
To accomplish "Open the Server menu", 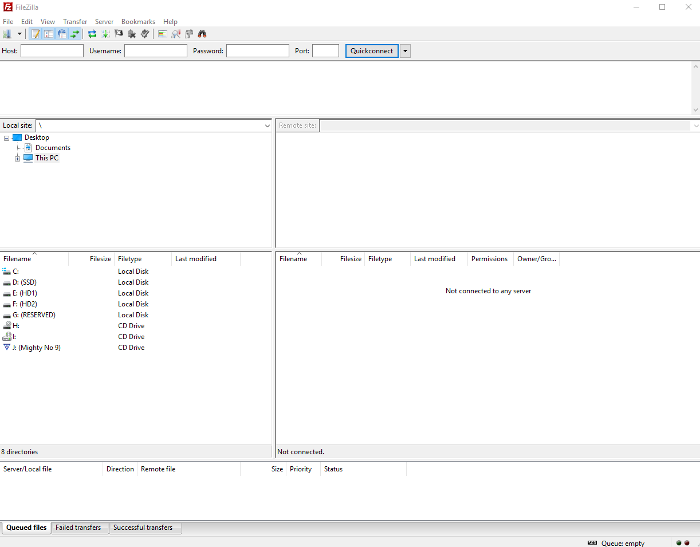I will (x=104, y=21).
